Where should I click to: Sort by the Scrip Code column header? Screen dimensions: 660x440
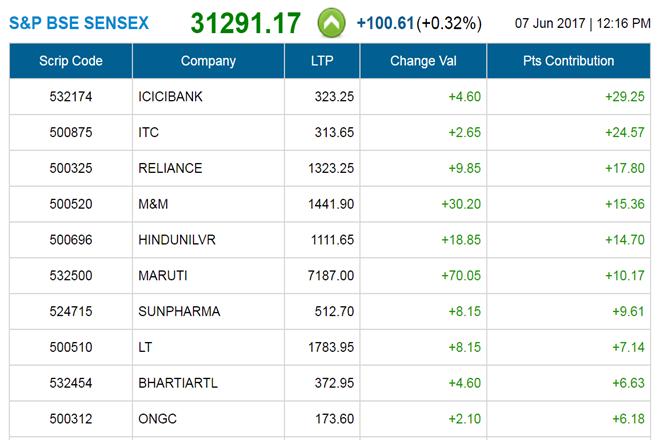pos(71,61)
